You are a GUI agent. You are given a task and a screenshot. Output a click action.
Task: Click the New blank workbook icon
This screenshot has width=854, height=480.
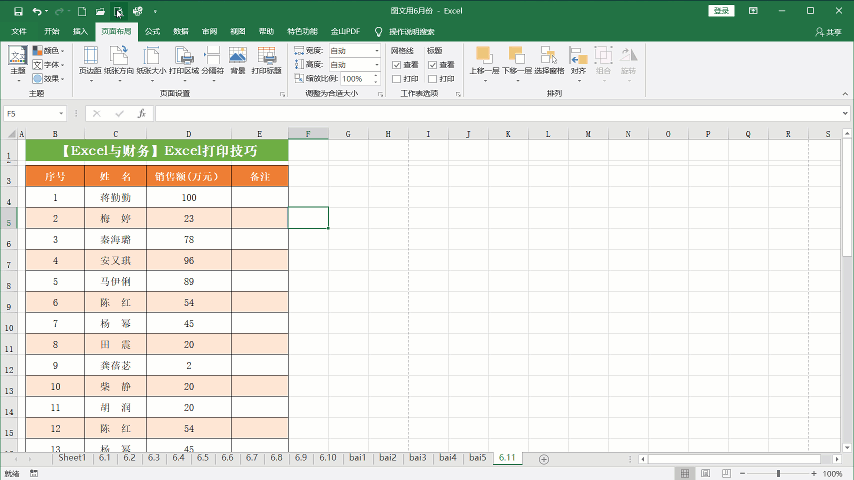coord(82,11)
